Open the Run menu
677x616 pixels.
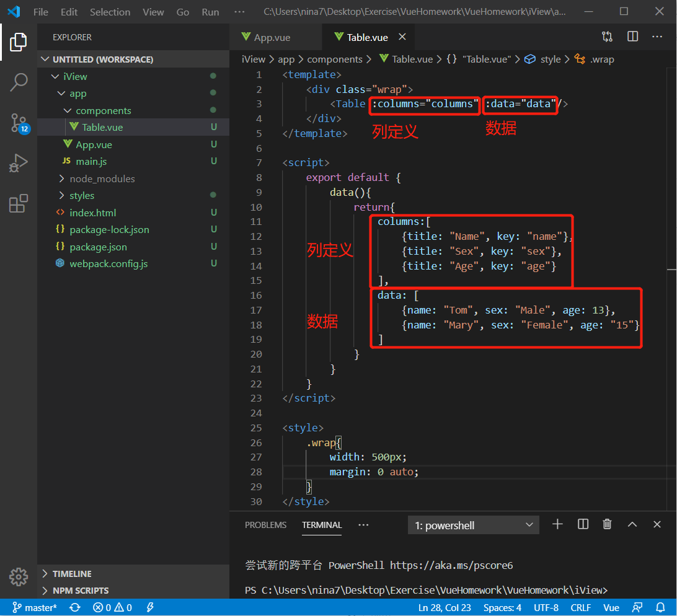click(x=210, y=12)
